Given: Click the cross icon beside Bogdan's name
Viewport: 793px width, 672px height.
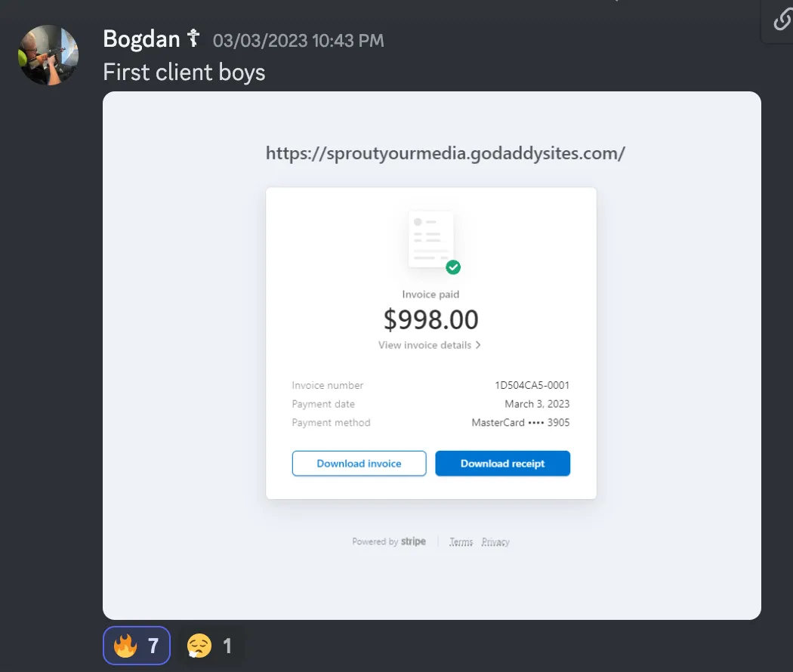Looking at the screenshot, I should [x=193, y=38].
